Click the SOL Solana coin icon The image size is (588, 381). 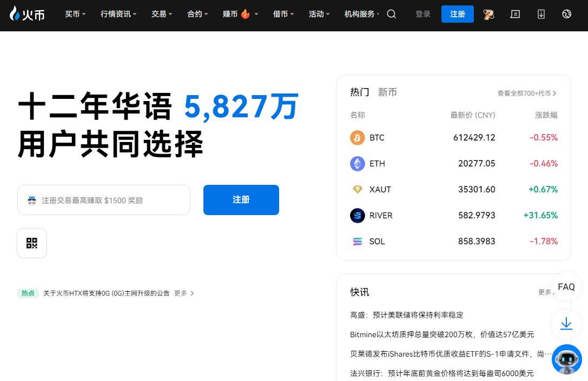(357, 242)
